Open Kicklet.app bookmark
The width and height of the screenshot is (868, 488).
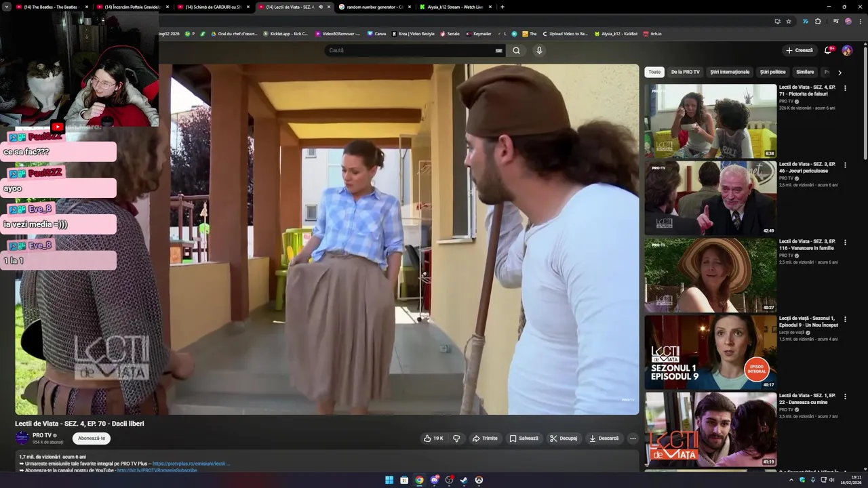(x=285, y=33)
